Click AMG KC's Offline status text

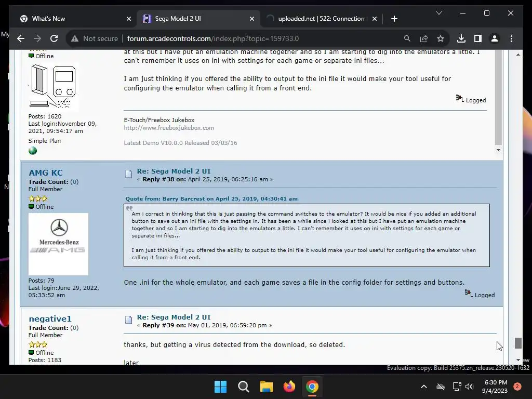click(45, 207)
